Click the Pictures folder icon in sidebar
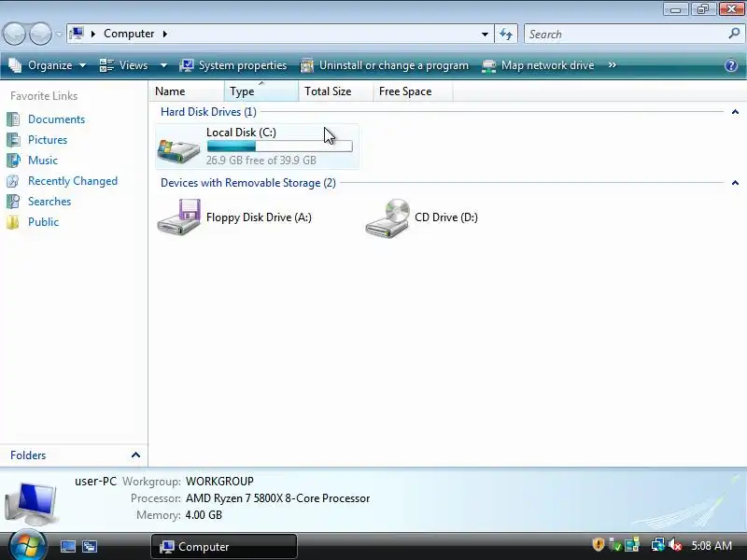This screenshot has height=560, width=747. click(13, 139)
